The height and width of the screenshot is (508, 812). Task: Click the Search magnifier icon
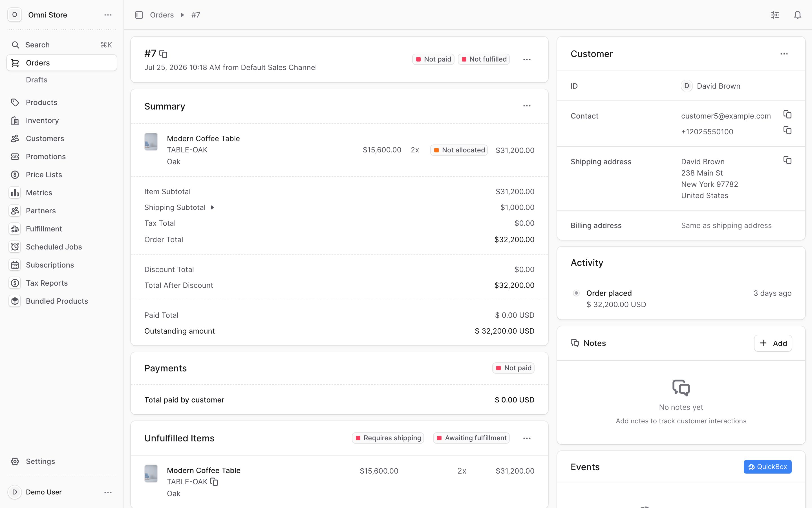coord(15,45)
